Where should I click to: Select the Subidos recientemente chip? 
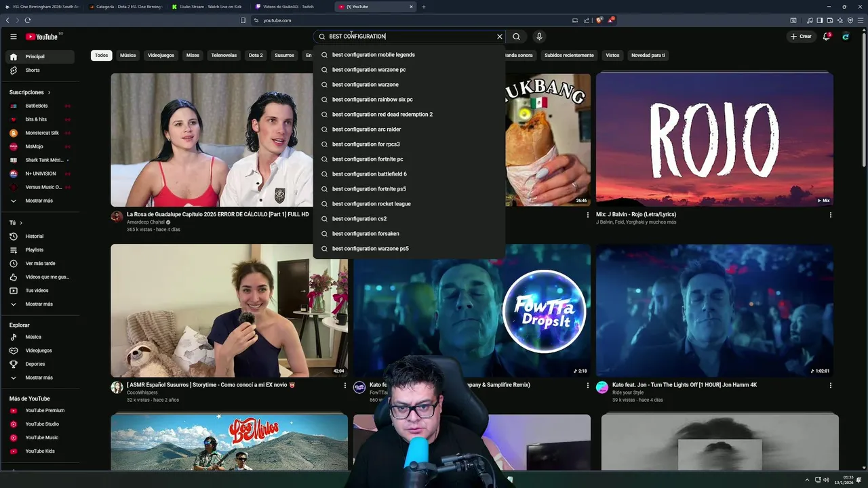pos(569,56)
